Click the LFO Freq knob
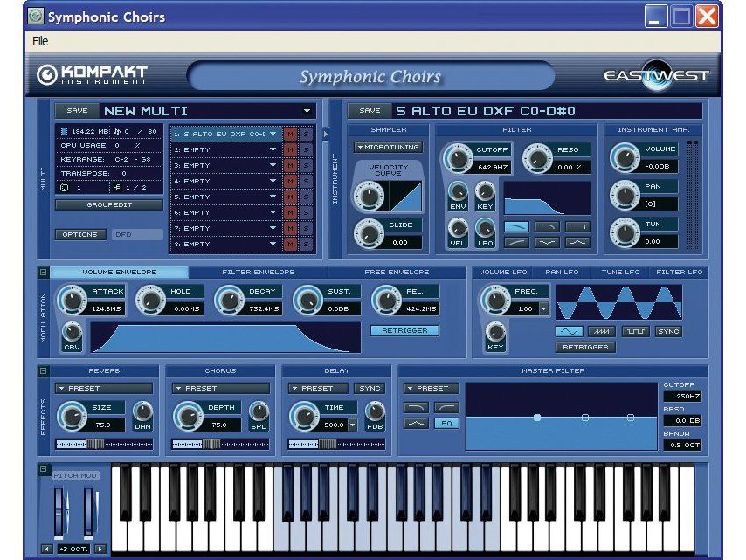 494,301
